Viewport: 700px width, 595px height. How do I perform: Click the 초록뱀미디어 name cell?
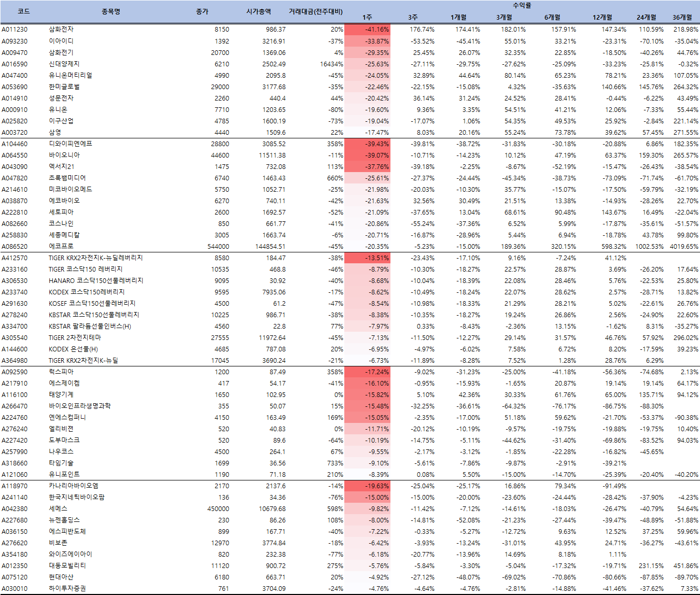pos(67,178)
